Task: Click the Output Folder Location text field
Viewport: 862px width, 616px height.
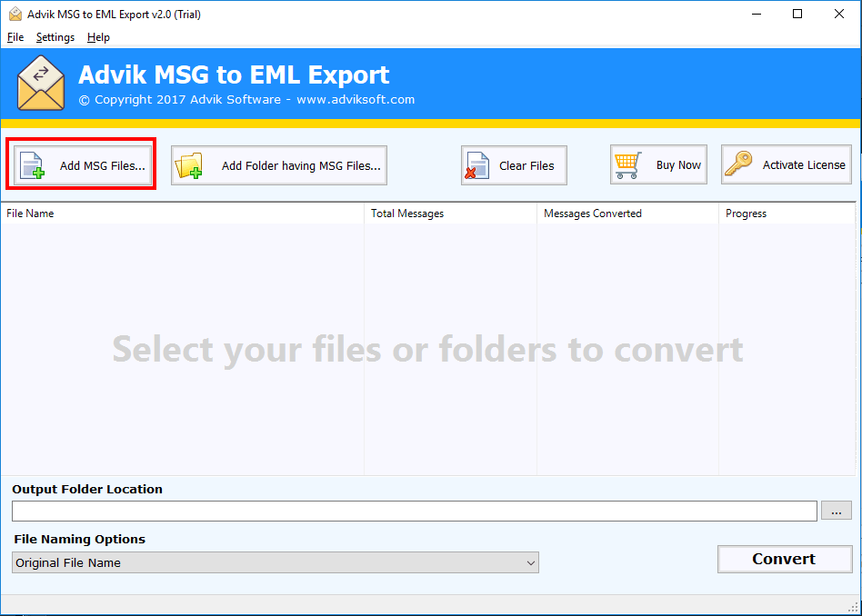Action: pos(415,511)
